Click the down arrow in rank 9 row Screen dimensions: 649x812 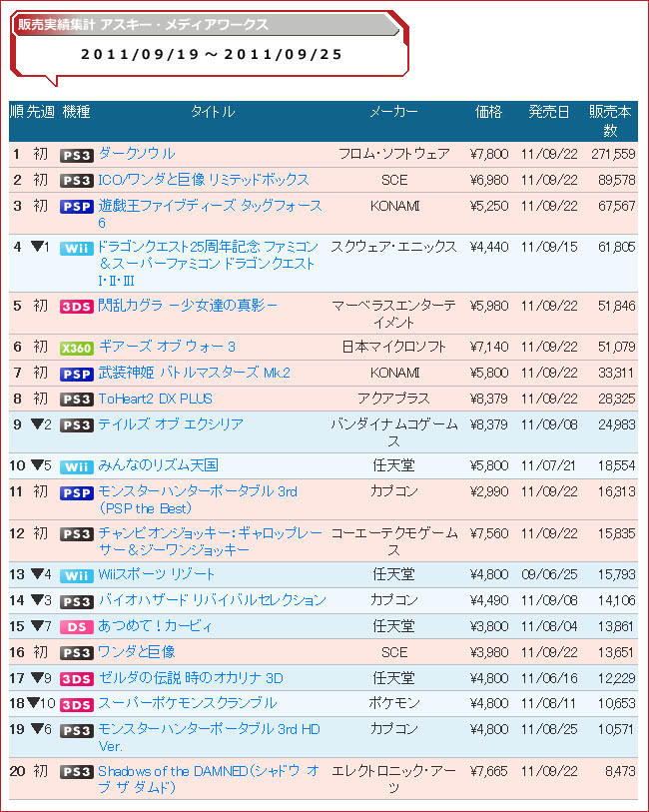(x=37, y=424)
